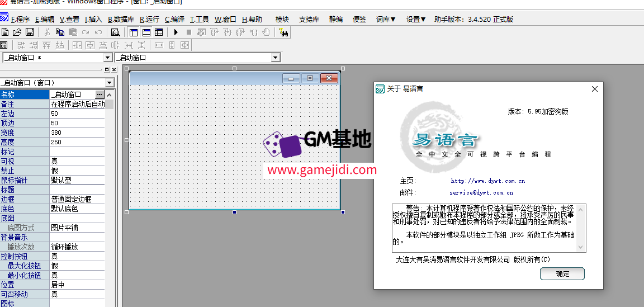
Task: Close the properties panel with its X button
Action: pyautogui.click(x=114, y=69)
